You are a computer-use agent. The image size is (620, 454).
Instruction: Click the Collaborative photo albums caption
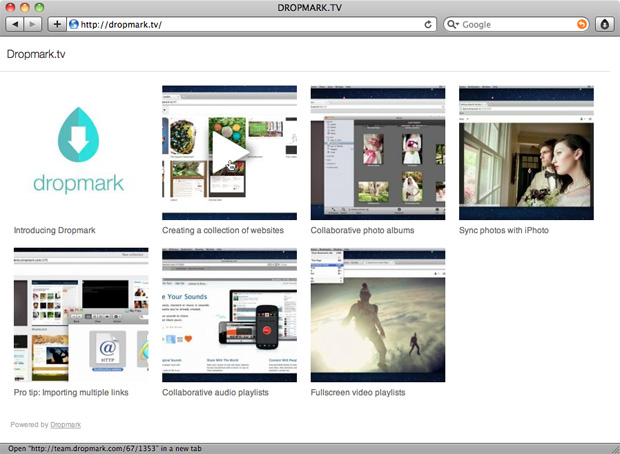coord(363,230)
